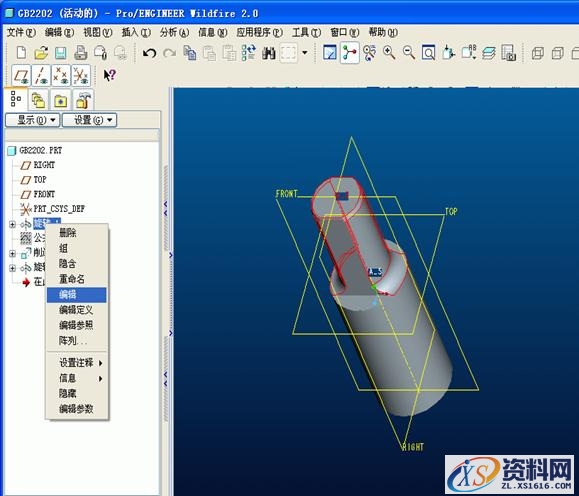Click the Layers icon in the toolbar
This screenshot has height=496, width=579.
tap(488, 53)
